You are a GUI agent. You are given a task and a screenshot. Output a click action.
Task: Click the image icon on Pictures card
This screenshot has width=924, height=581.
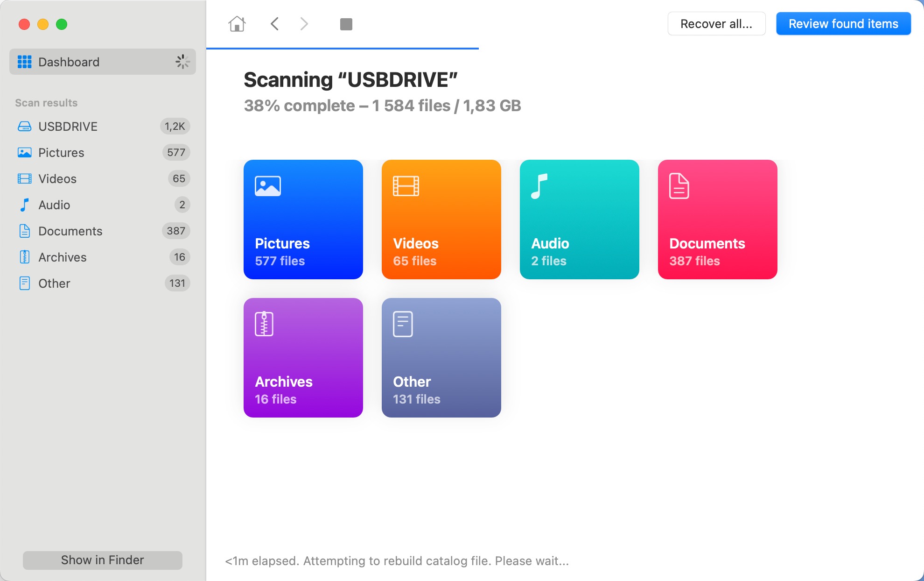pos(268,186)
